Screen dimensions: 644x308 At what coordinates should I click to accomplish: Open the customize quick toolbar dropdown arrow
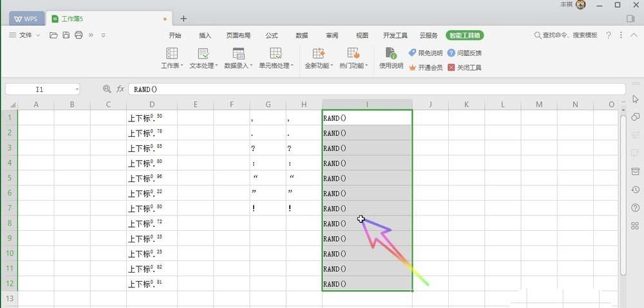coord(104,35)
